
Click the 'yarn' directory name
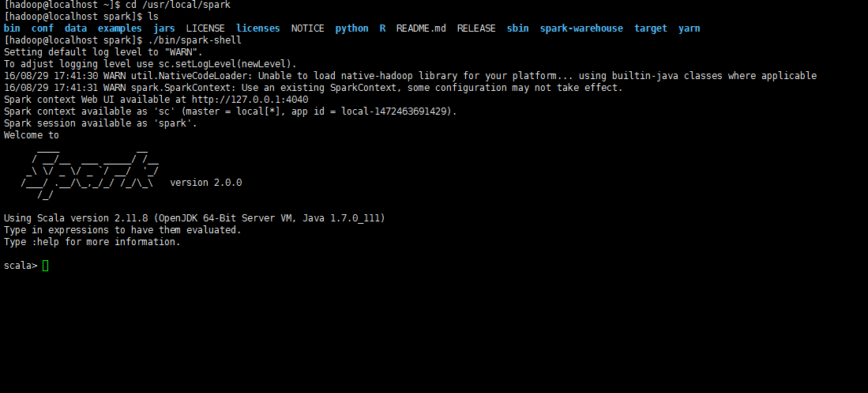point(689,28)
